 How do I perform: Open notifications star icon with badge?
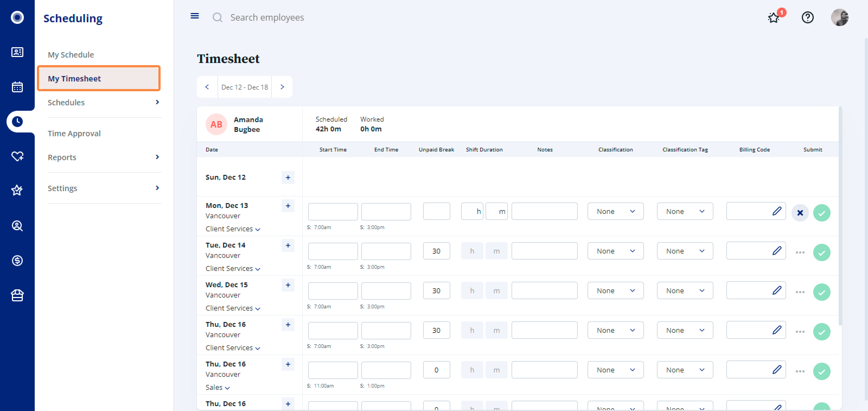click(x=774, y=18)
